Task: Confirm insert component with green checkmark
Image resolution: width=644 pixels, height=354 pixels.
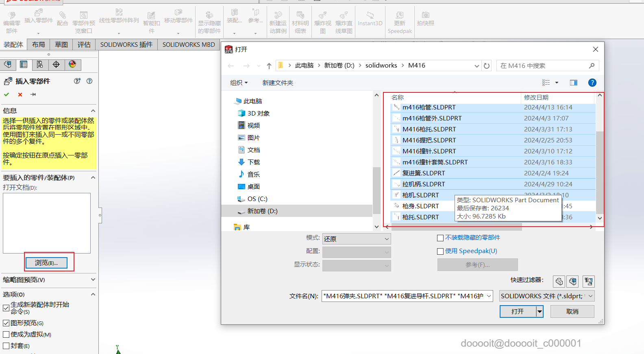Action: (7, 94)
